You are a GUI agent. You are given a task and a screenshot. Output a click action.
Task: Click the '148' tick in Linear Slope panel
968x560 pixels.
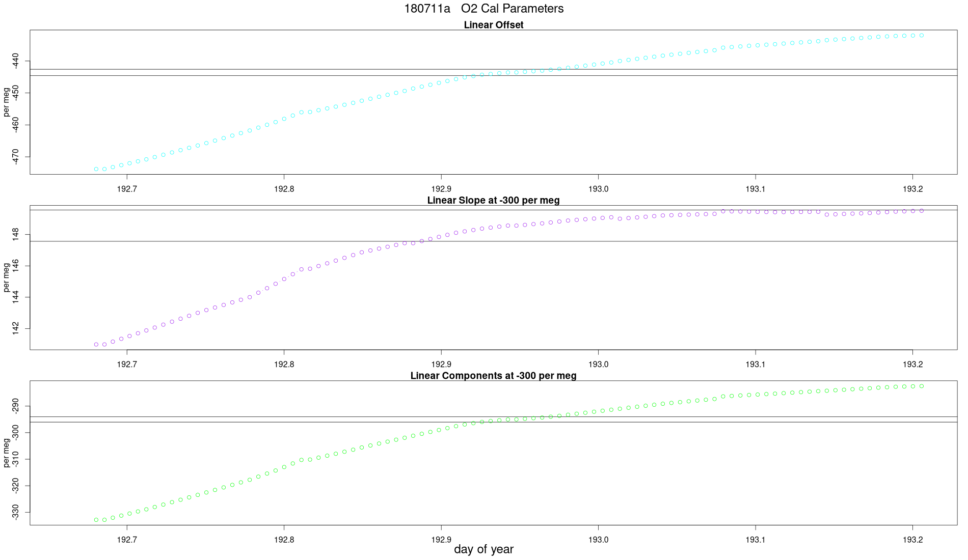(15, 234)
